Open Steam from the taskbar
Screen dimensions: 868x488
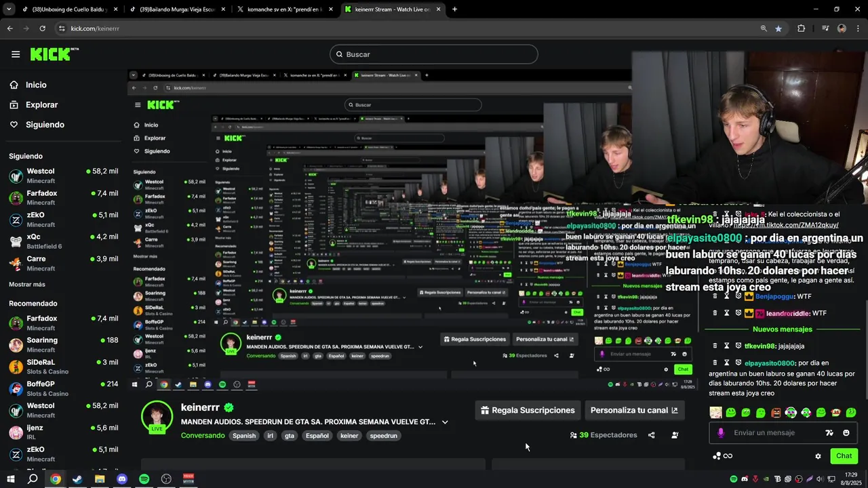77,479
